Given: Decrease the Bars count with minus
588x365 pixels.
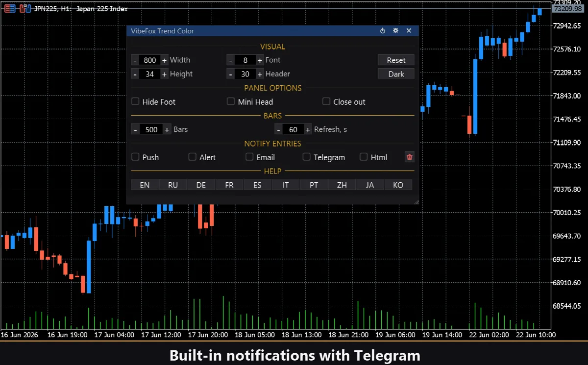Looking at the screenshot, I should [136, 129].
